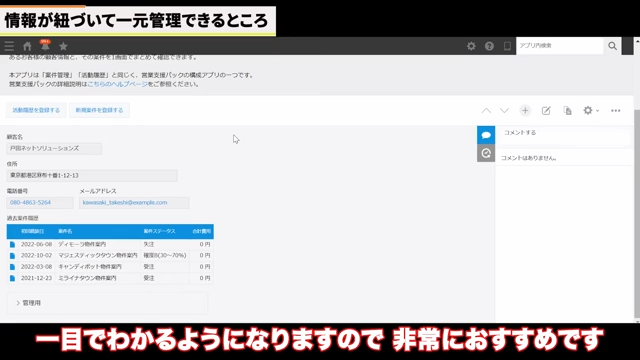Open the hamburger menu icon
This screenshot has width=640, height=360.
(x=9, y=46)
